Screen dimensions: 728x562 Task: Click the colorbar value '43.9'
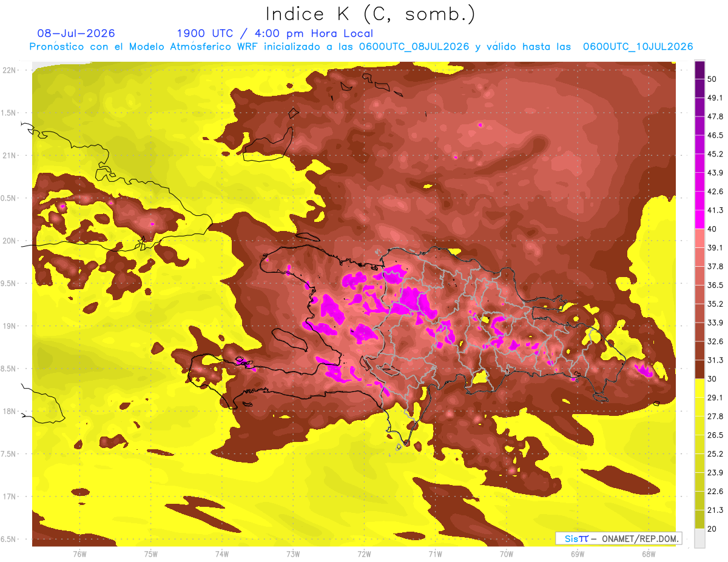coord(715,173)
